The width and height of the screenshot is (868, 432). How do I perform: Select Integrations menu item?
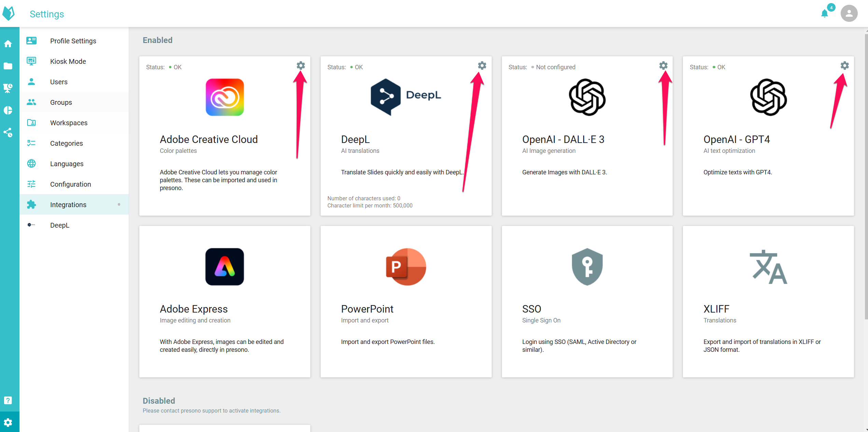[74, 204]
